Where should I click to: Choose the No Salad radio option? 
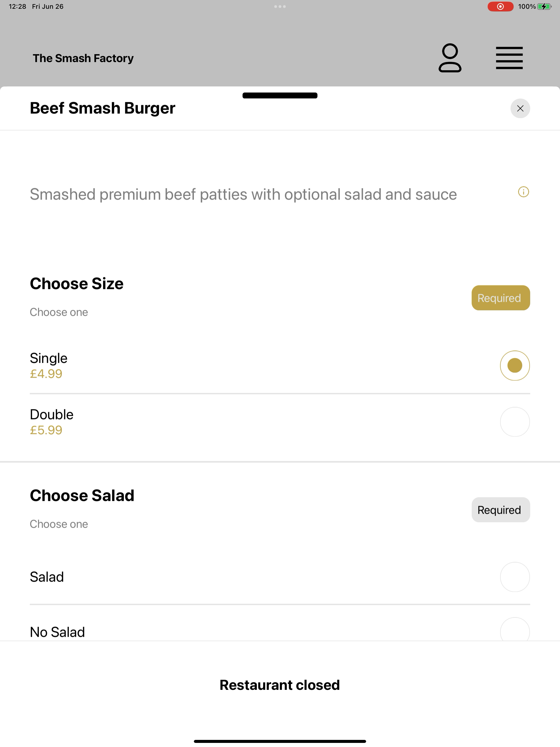pos(515,629)
